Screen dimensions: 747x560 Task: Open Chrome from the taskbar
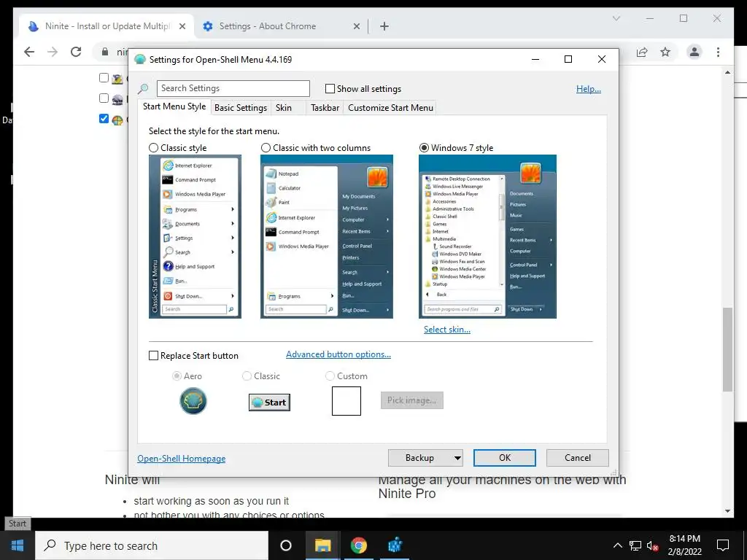[x=359, y=545]
